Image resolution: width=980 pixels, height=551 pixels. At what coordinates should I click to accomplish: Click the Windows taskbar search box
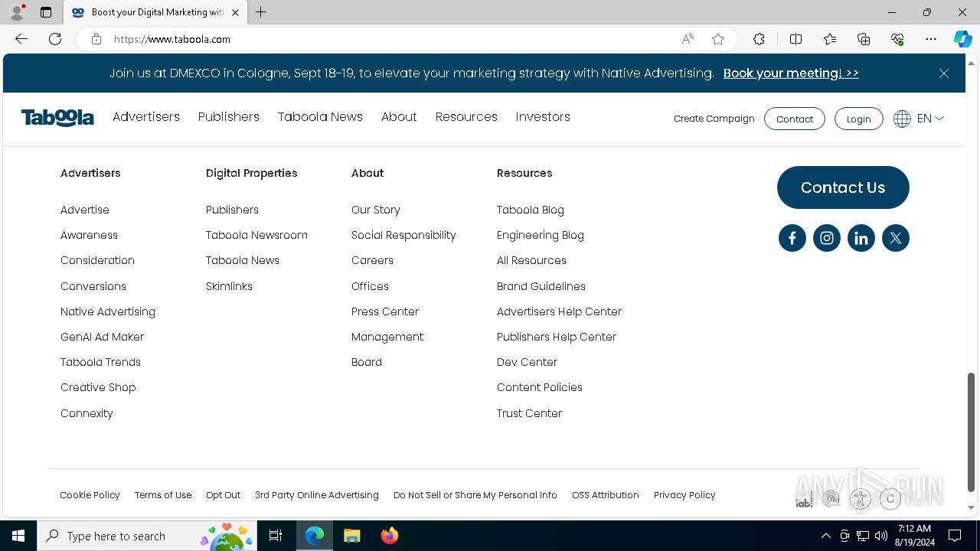147,536
